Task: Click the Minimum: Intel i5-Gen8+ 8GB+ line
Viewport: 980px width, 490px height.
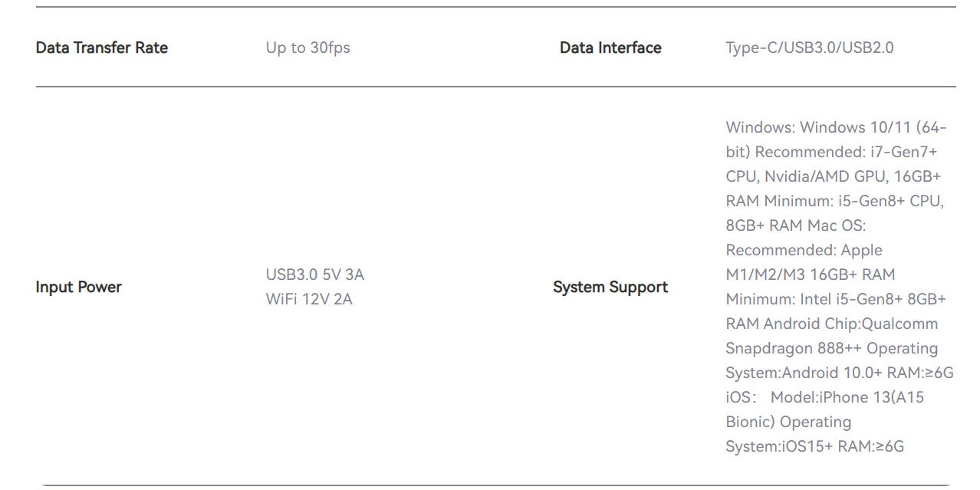Action: [836, 299]
